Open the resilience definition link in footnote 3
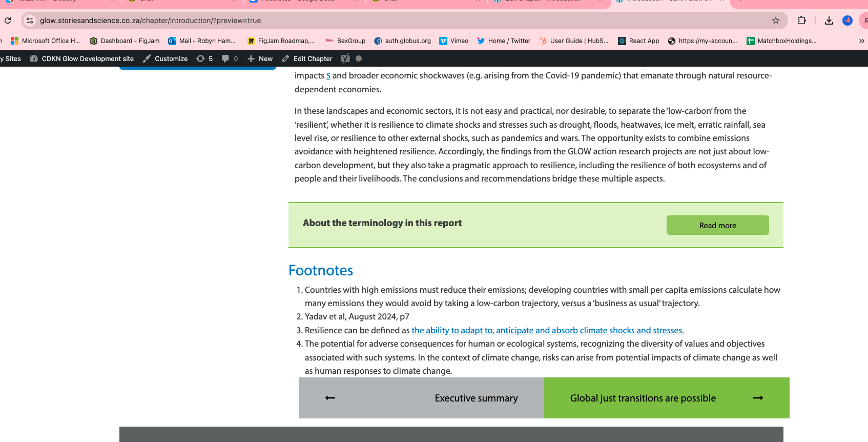 click(x=547, y=330)
